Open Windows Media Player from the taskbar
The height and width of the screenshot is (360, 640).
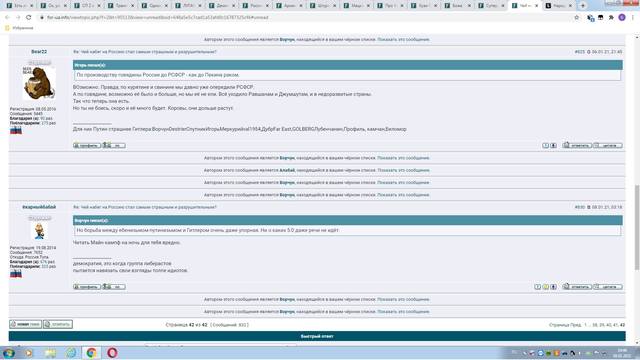pos(29,353)
